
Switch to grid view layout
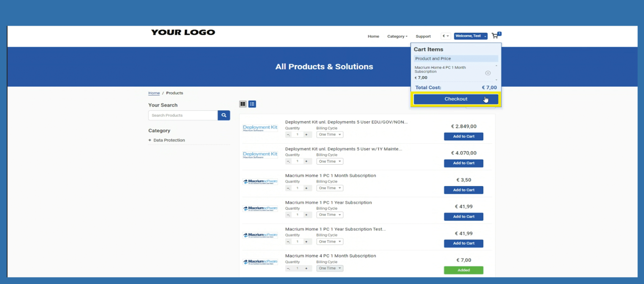(x=243, y=104)
